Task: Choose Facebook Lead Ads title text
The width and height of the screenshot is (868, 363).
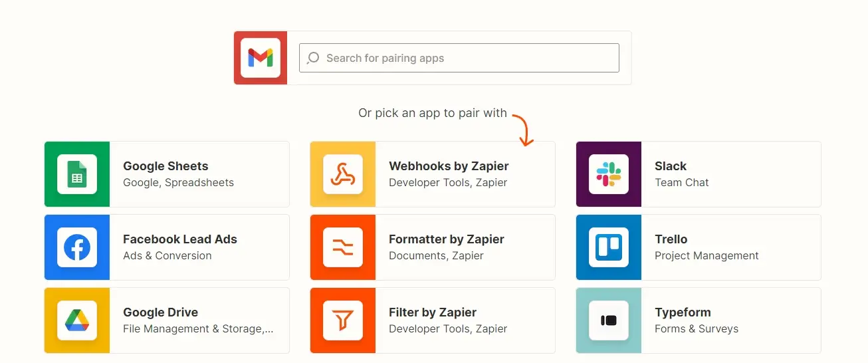Action: 180,239
